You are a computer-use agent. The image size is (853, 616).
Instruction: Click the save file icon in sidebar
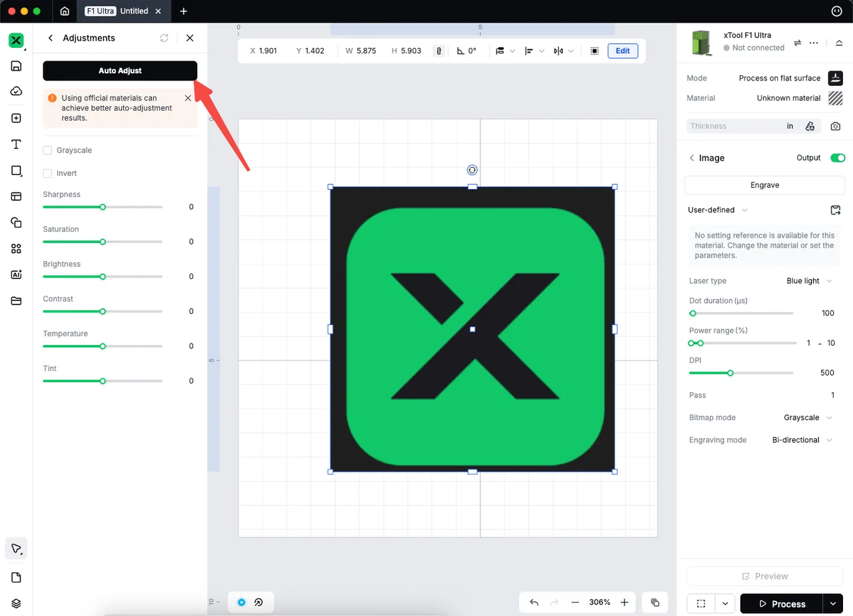tap(17, 66)
